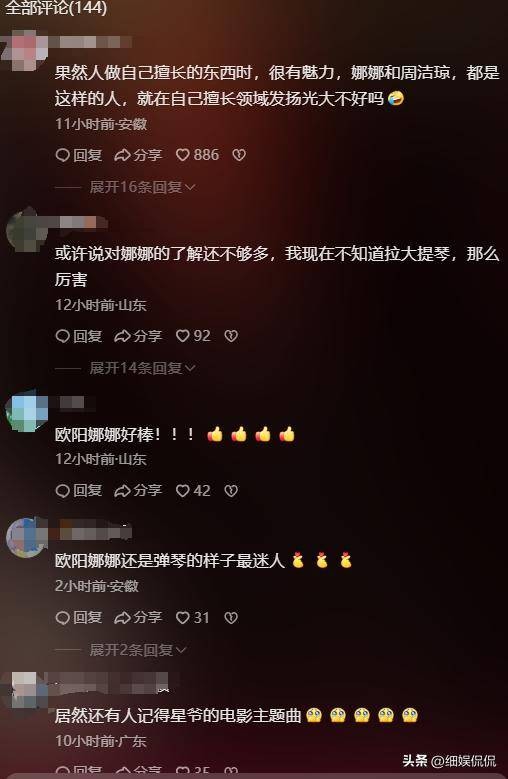Image resolution: width=508 pixels, height=779 pixels.
Task: Expand 展开14条回复 replies
Action: [x=142, y=368]
